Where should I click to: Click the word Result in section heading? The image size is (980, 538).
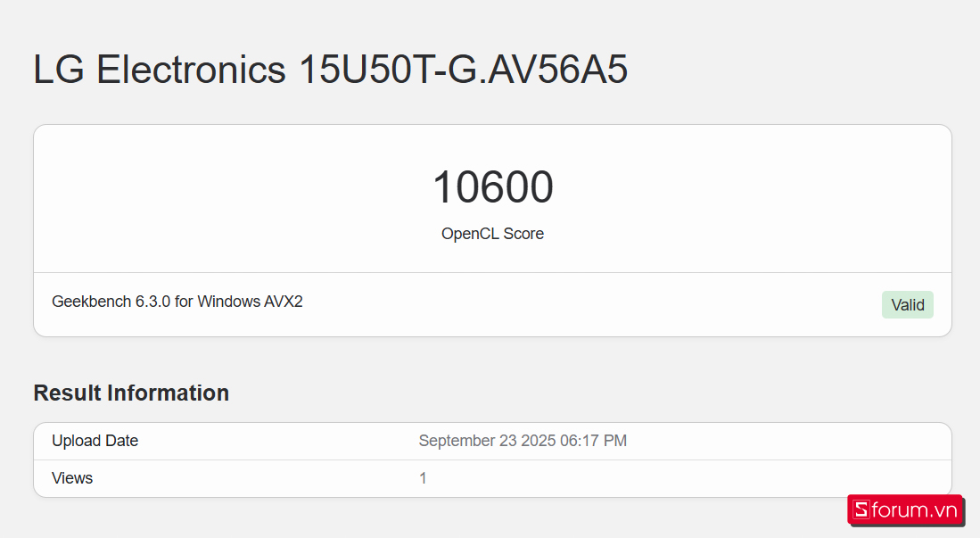[x=67, y=393]
